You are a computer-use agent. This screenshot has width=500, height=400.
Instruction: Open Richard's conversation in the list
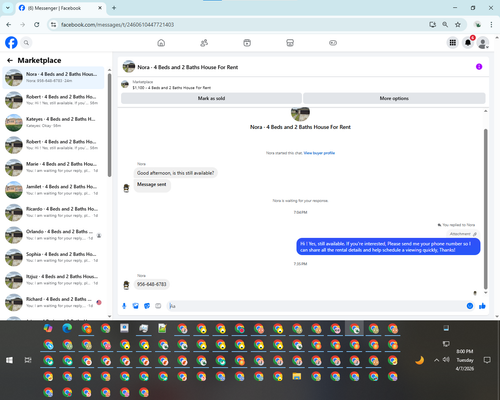(53, 302)
